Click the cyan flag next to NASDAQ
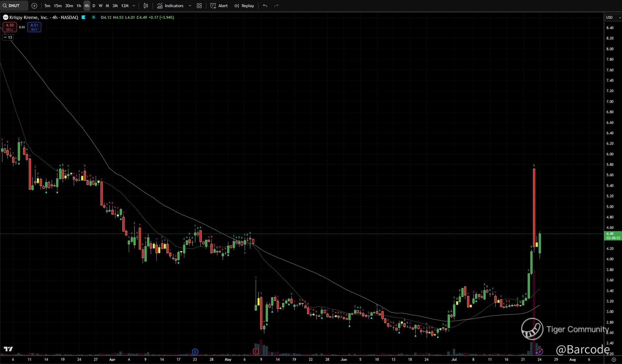Viewport: 622px width, 364px height. pos(84,17)
